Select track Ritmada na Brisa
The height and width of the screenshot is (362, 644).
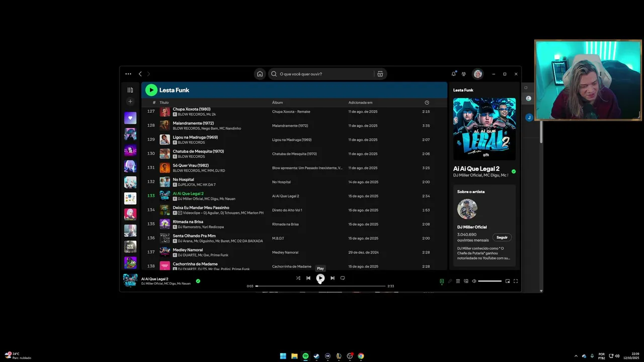[x=294, y=224]
